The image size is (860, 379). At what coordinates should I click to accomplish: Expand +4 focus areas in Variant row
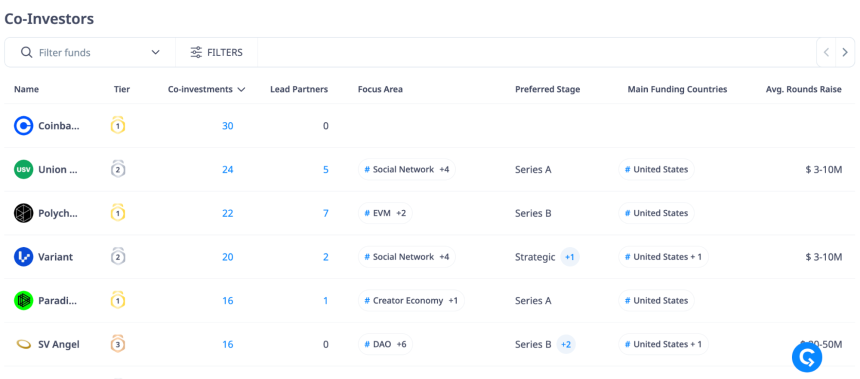444,257
